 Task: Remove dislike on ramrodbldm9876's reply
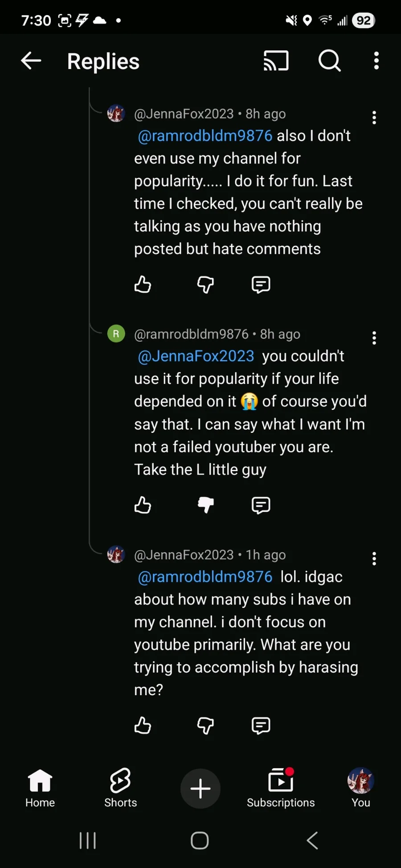[x=205, y=505]
